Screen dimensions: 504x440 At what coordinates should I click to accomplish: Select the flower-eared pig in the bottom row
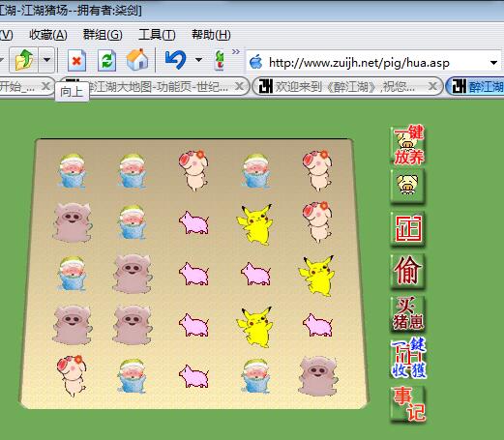pyautogui.click(x=72, y=376)
